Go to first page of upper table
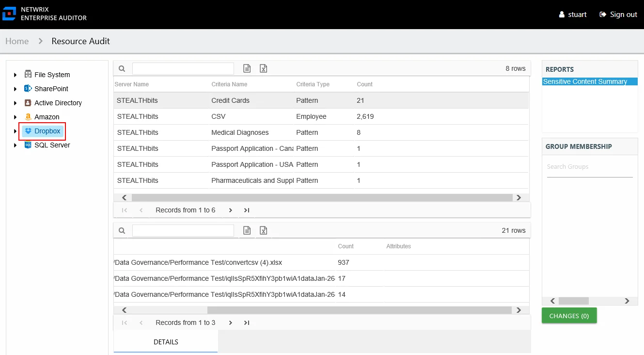Screen dimensions: 644x355 [125, 210]
